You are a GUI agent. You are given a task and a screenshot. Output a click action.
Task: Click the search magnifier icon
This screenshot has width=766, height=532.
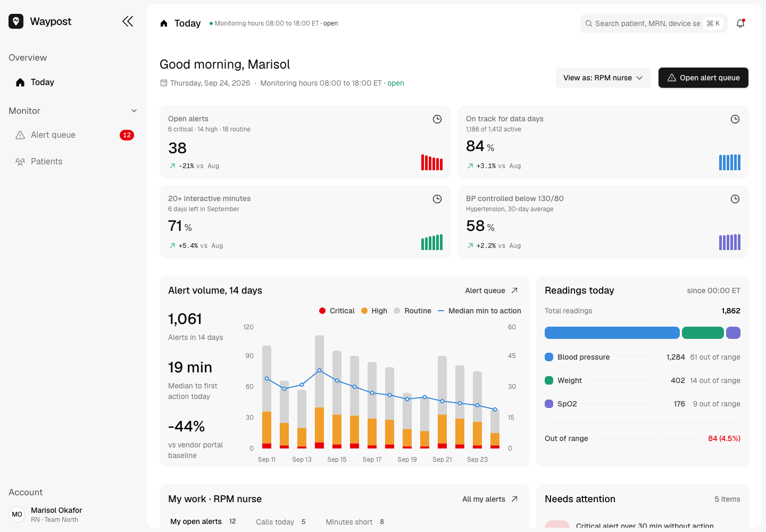(x=589, y=23)
